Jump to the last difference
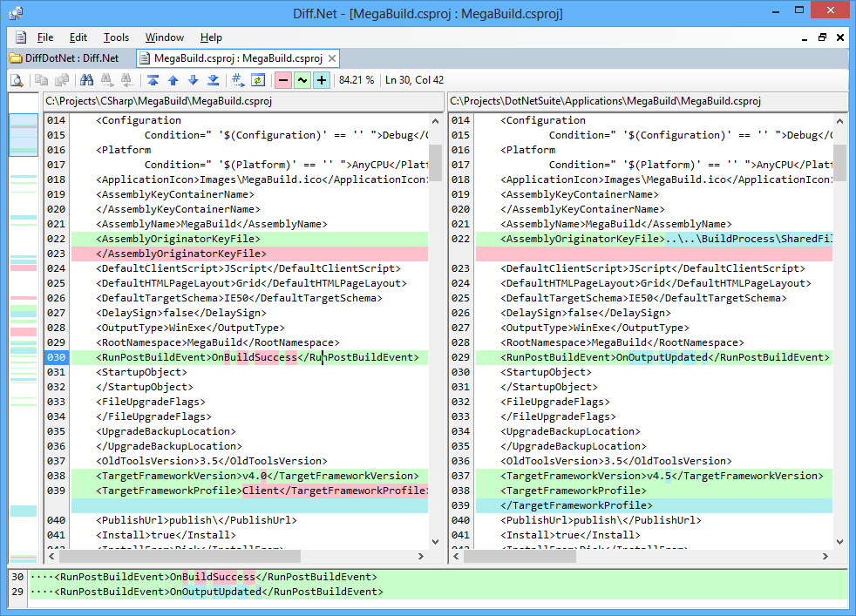 pyautogui.click(x=214, y=79)
